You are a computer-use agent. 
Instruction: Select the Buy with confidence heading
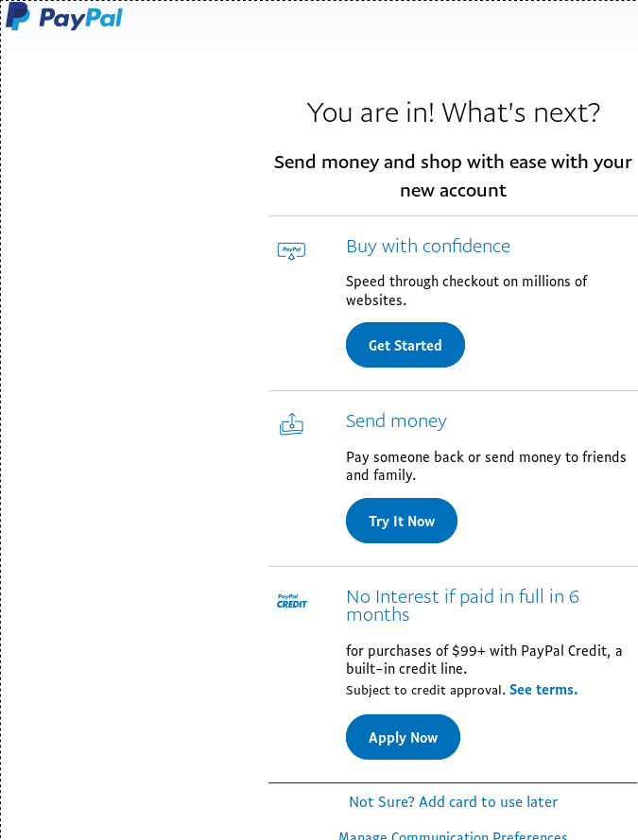pos(428,247)
